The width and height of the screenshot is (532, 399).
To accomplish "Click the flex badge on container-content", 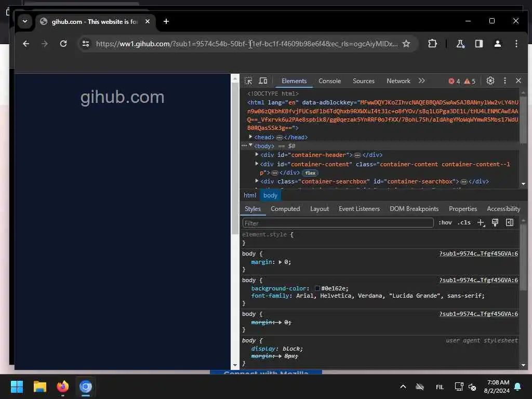I will point(310,173).
